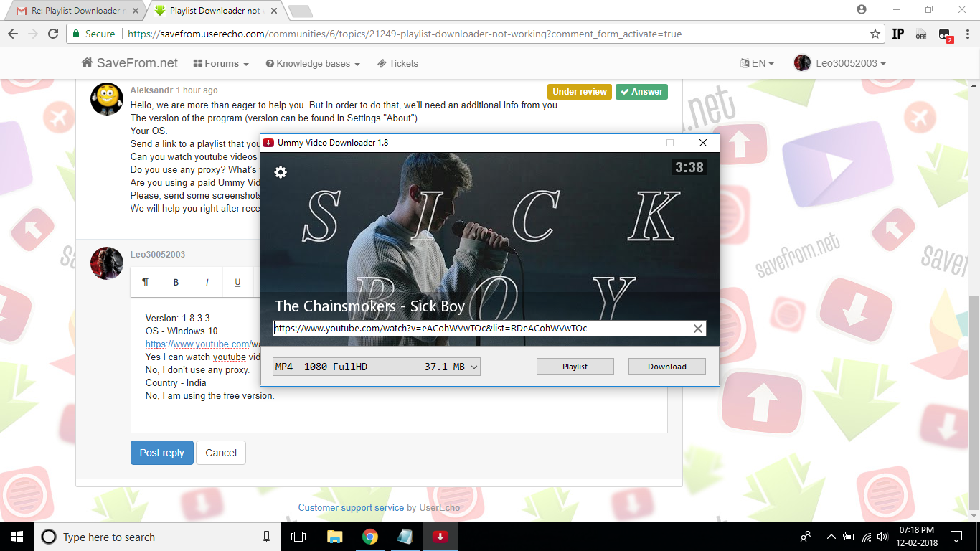Open the Aleksandr username link

[x=151, y=90]
